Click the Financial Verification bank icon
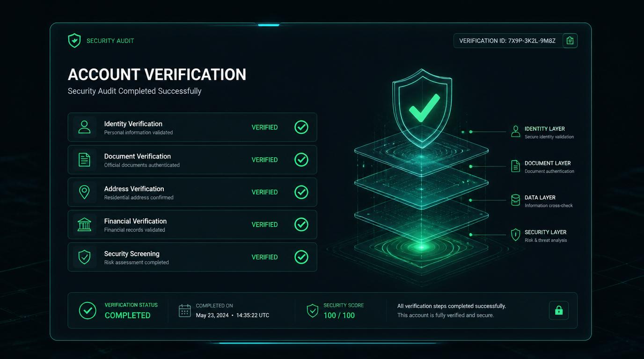Image resolution: width=644 pixels, height=359 pixels. 84,224
